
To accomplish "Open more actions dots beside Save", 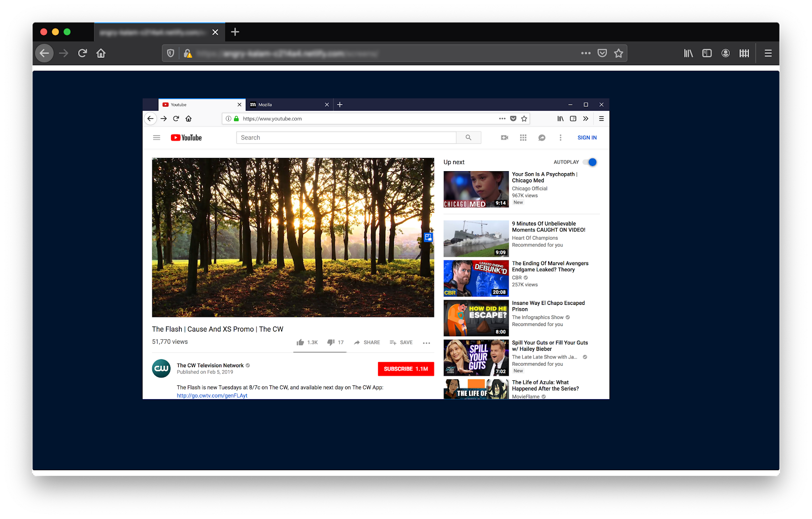I will tap(426, 343).
